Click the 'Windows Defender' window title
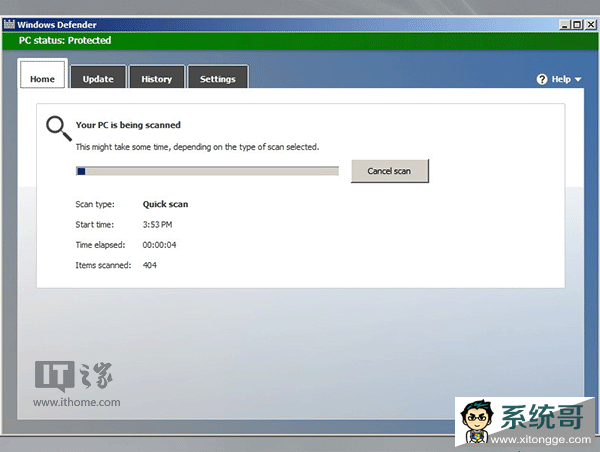Screen dimensions: 600x452 pos(57,25)
